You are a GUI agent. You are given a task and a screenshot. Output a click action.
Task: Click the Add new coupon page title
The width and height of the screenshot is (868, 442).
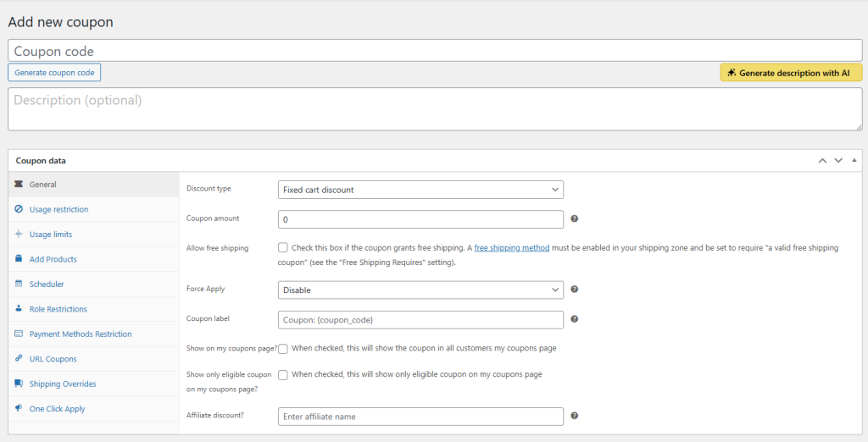[60, 22]
